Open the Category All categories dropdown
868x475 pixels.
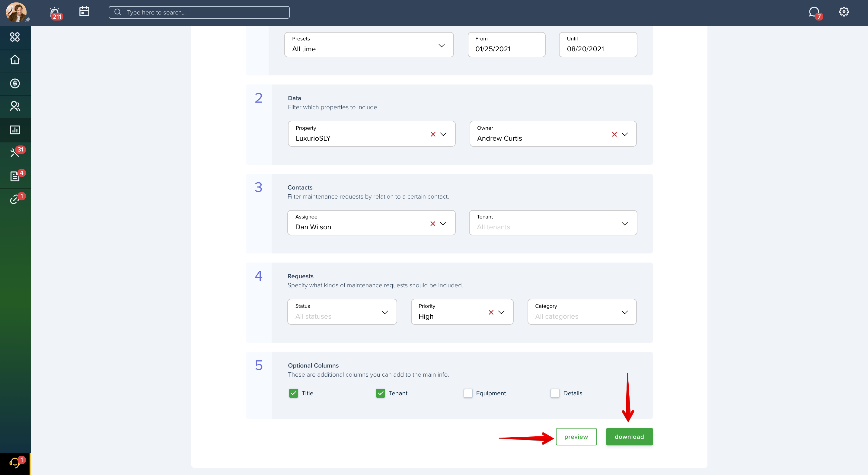coord(582,312)
